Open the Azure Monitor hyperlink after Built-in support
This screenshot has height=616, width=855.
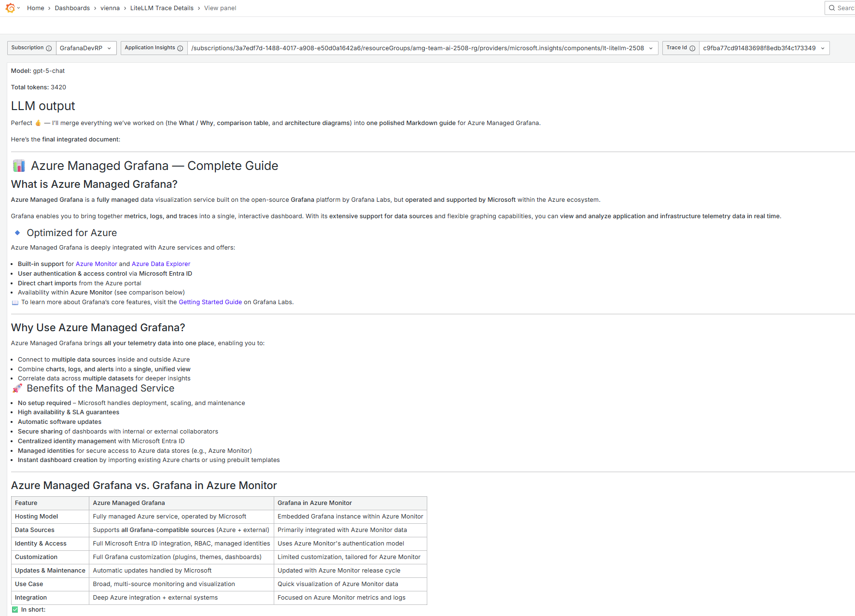pos(97,264)
